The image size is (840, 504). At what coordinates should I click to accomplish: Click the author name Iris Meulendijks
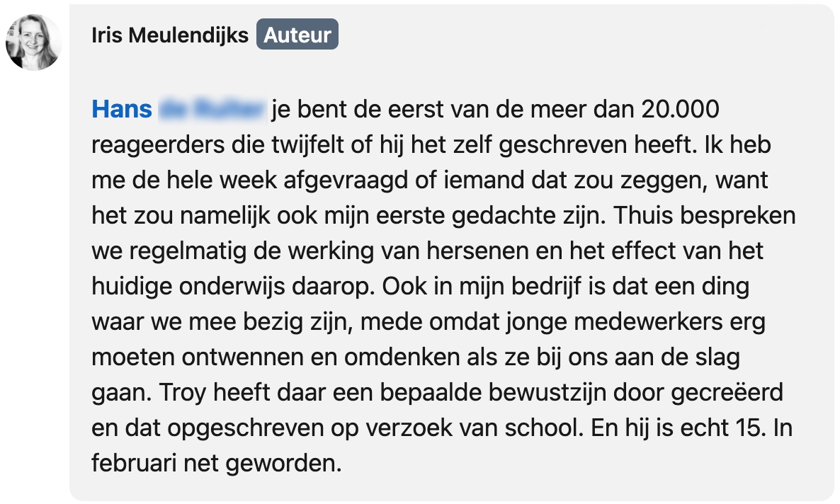(x=170, y=35)
